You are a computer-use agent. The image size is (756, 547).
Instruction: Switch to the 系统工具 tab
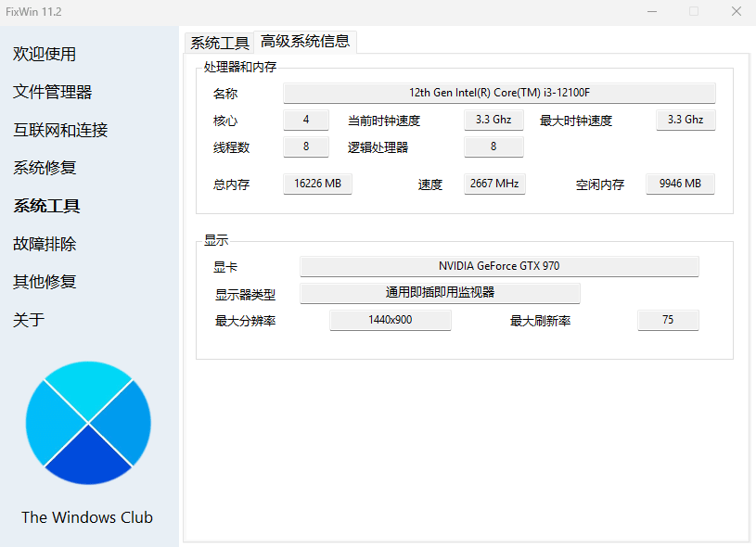pyautogui.click(x=219, y=43)
